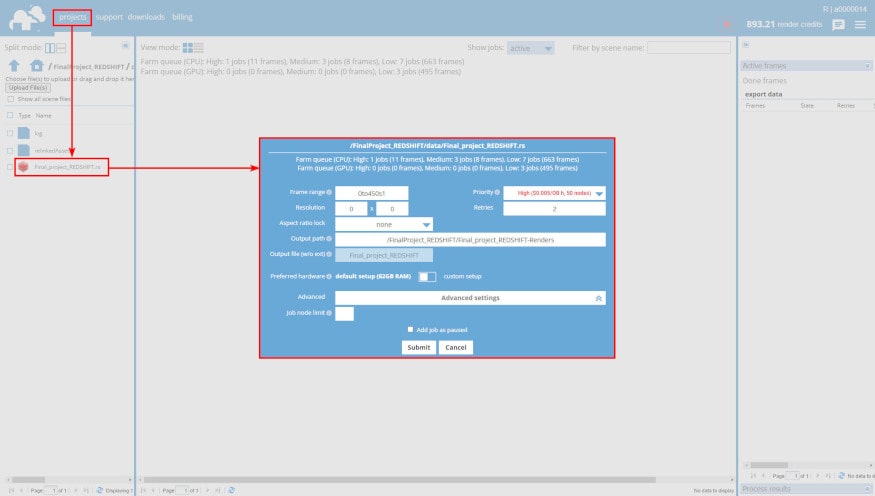This screenshot has height=496, width=875.
Task: Click the cloud logo in the header
Action: click(27, 18)
